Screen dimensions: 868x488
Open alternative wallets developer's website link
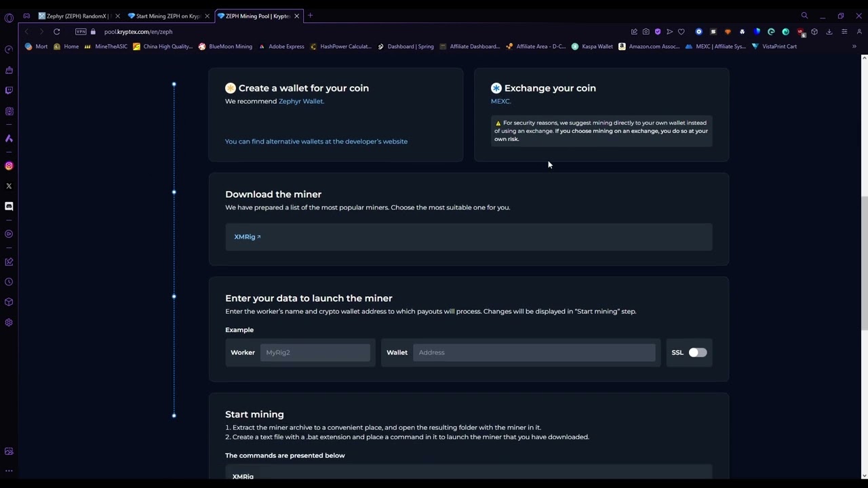point(316,142)
